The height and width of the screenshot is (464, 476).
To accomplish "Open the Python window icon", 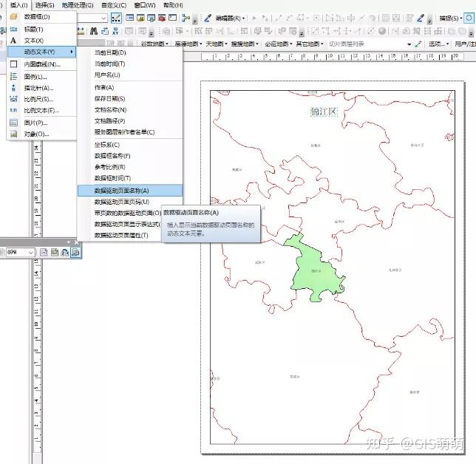I will tap(172, 18).
